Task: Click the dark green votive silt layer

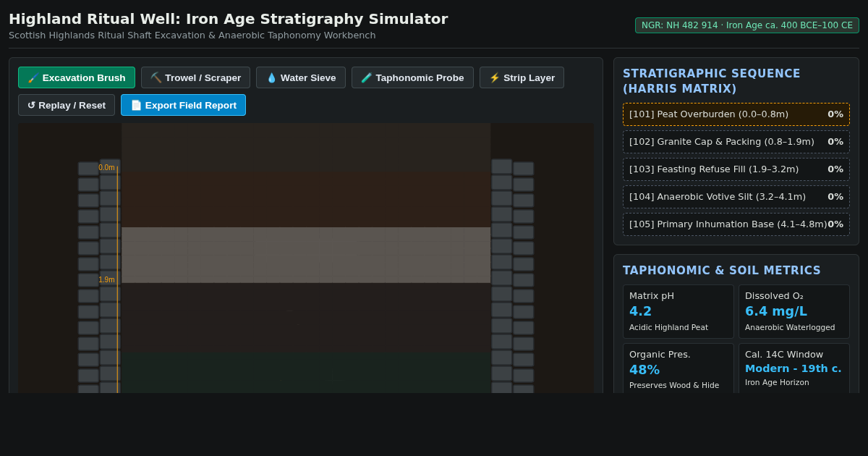Action: tap(306, 373)
